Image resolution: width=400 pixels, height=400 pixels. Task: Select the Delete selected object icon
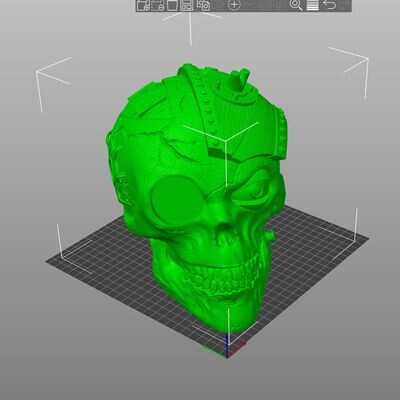(157, 5)
